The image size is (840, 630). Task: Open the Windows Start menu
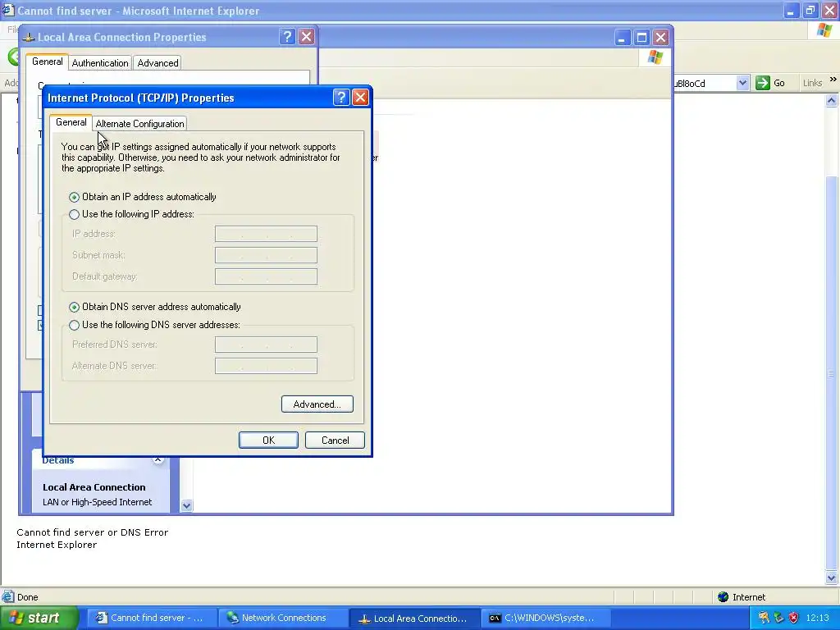point(39,618)
